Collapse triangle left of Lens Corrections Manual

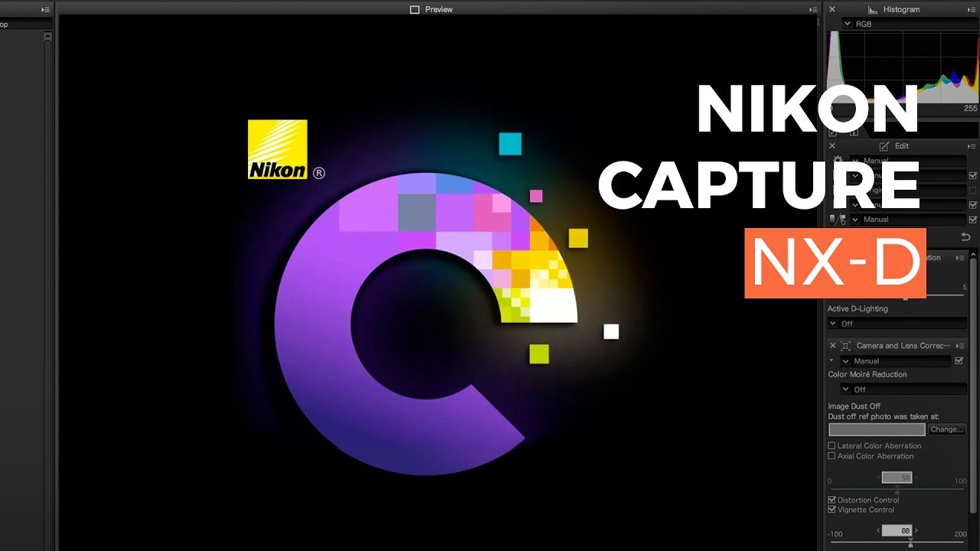tap(831, 360)
